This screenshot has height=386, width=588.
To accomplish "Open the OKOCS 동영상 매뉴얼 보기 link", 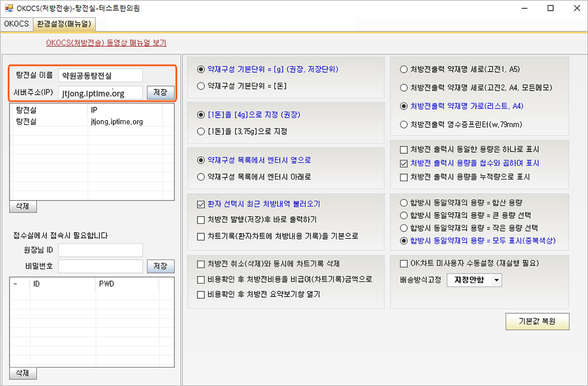I will coord(106,43).
